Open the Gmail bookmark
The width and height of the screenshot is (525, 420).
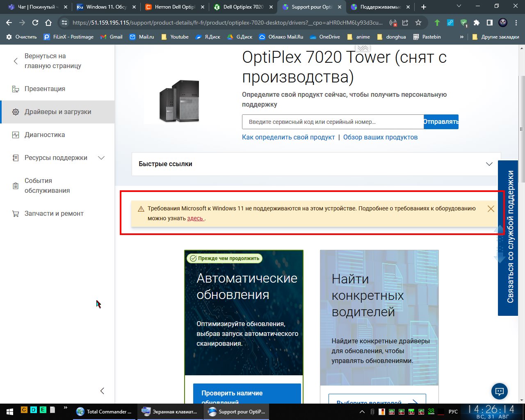112,37
